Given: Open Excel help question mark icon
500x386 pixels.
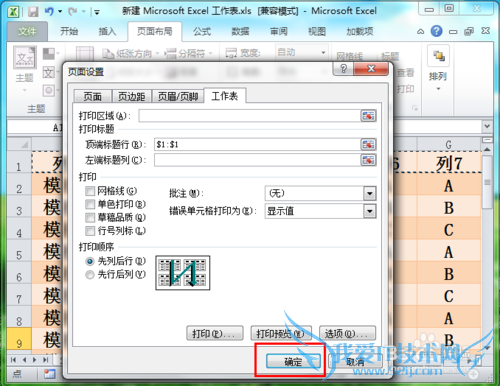Looking at the screenshot, I should coord(436,31).
